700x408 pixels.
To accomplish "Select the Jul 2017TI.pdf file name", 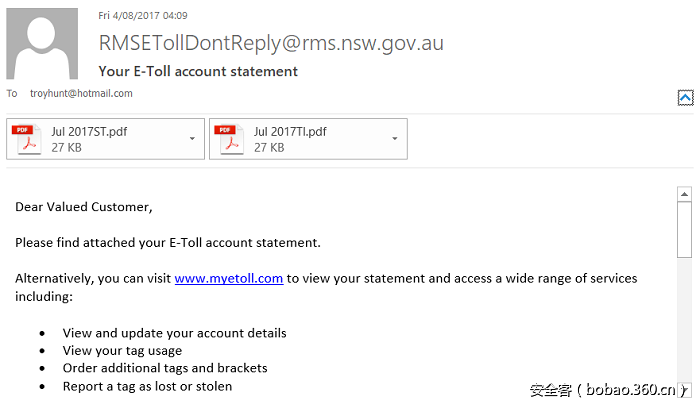I will 290,131.
